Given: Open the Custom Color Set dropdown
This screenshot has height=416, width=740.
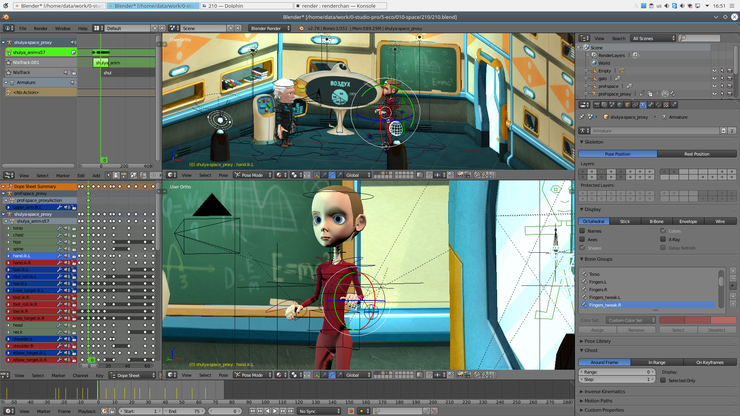Looking at the screenshot, I should (x=631, y=320).
